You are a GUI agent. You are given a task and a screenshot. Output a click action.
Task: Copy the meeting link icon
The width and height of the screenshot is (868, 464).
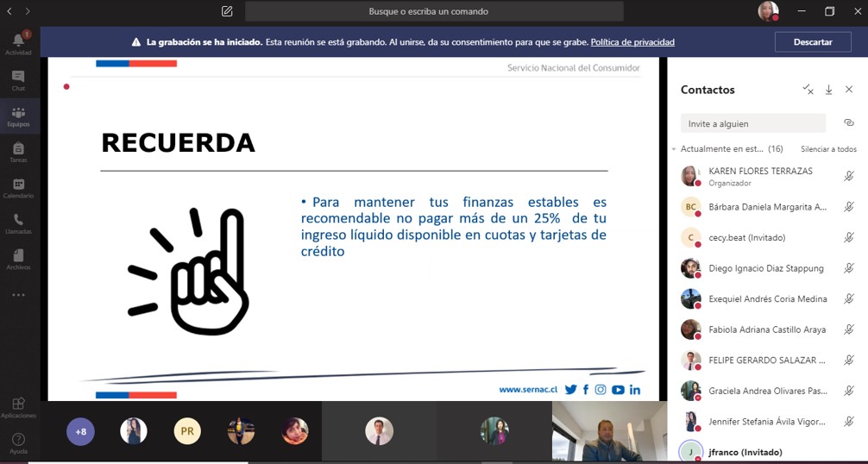(x=849, y=122)
